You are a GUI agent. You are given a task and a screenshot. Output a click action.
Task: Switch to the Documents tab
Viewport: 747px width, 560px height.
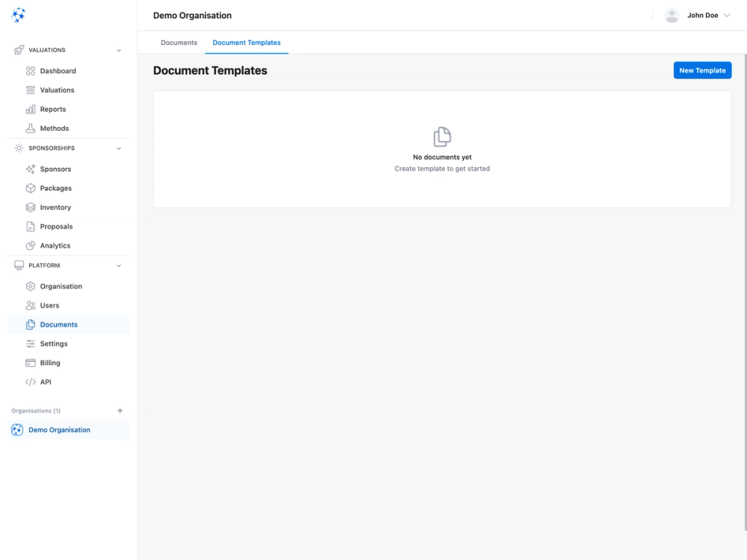coord(179,43)
